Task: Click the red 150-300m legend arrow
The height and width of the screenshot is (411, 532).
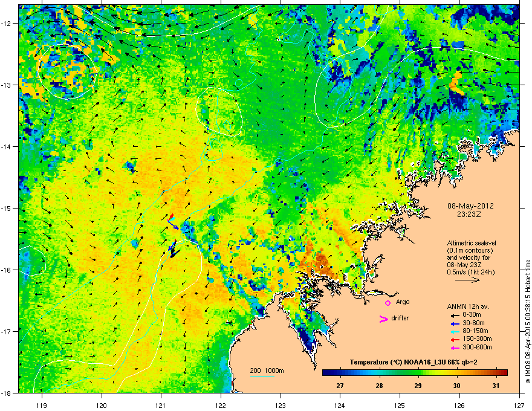Action: click(454, 339)
